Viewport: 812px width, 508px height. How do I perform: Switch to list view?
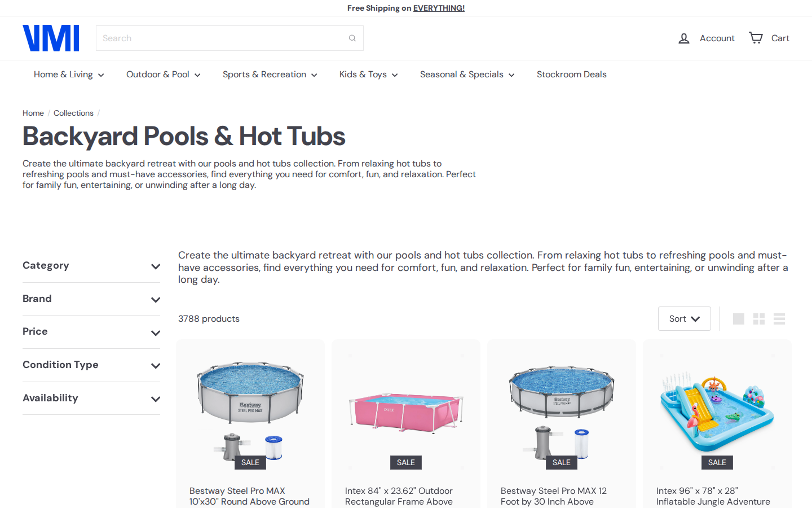click(x=779, y=319)
